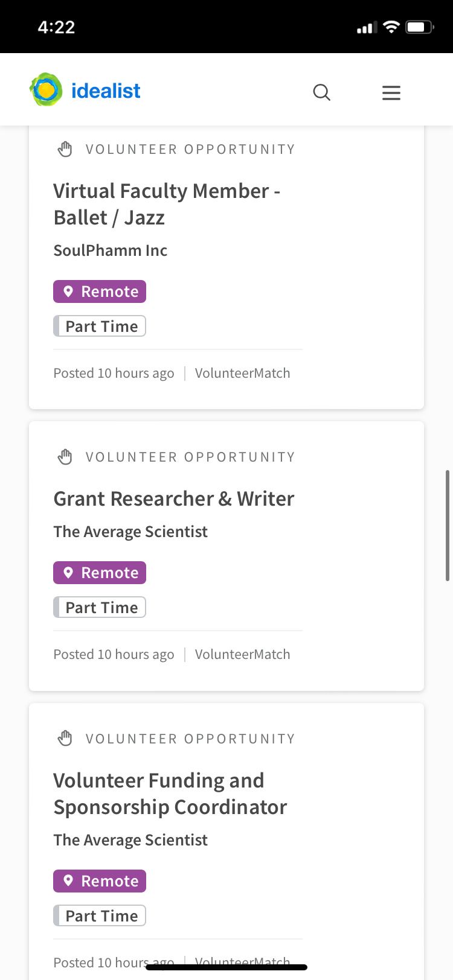Open the hamburger menu icon

pyautogui.click(x=391, y=92)
